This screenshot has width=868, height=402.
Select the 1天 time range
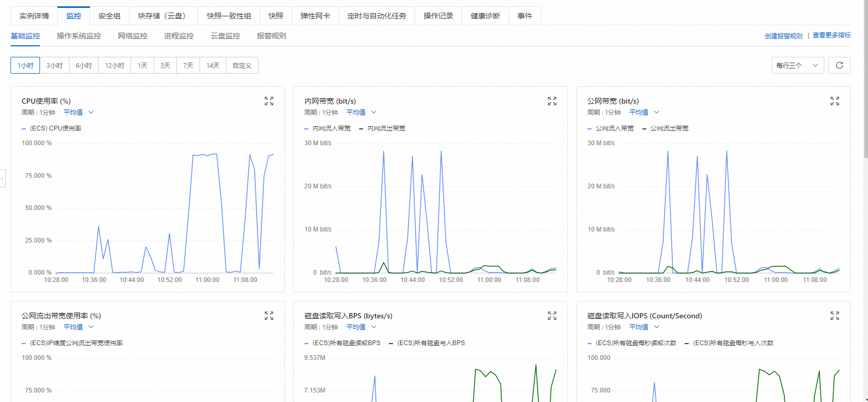coord(143,65)
